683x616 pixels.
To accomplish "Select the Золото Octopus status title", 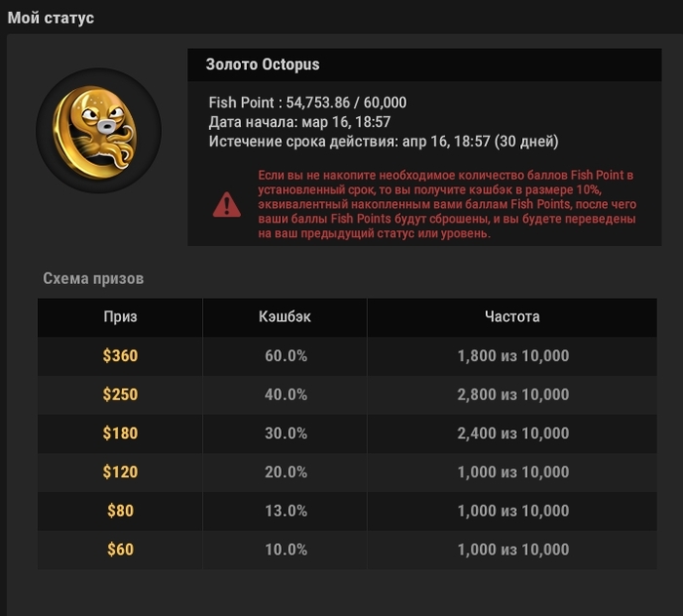I will tap(262, 64).
